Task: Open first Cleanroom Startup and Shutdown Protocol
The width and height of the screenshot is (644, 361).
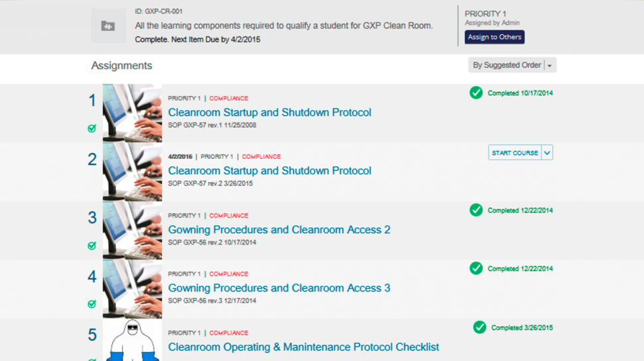Action: (270, 113)
